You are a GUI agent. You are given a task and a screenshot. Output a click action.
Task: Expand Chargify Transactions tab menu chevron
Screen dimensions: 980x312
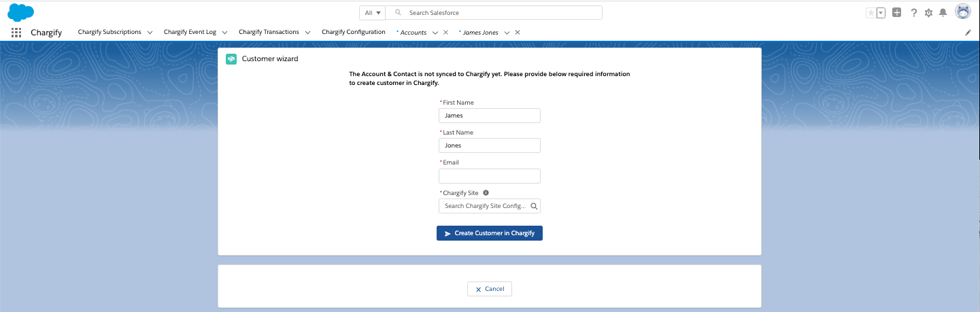pos(307,33)
